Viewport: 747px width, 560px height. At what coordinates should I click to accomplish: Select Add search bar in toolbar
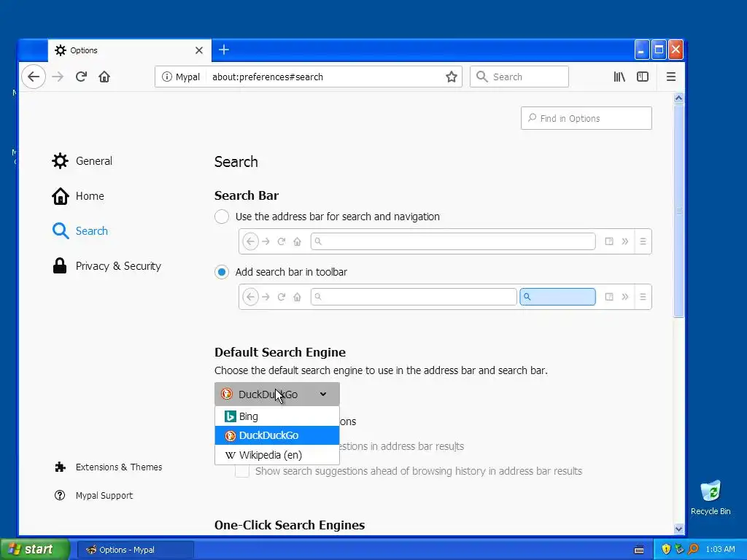222,272
